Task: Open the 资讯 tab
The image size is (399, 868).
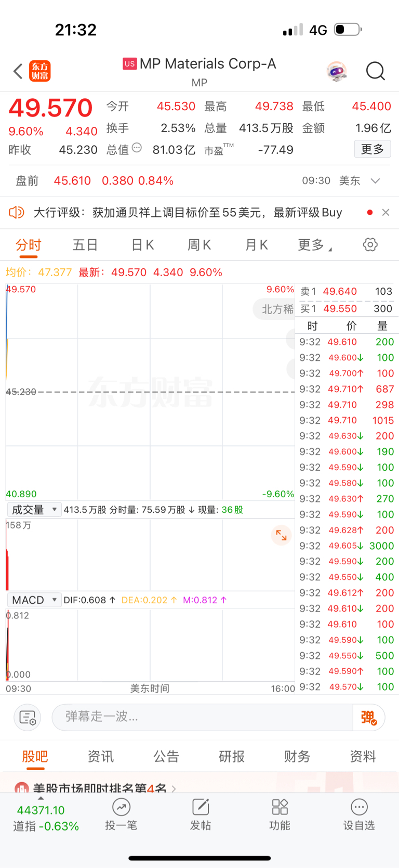Action: [100, 757]
